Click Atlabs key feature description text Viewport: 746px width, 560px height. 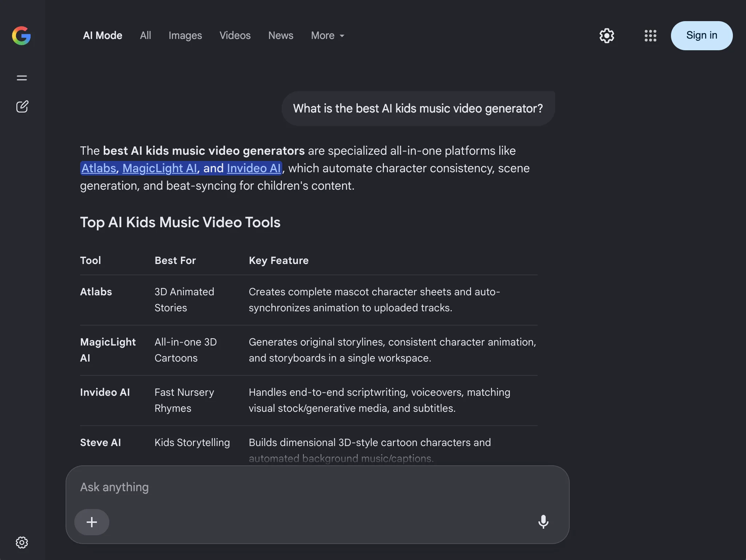click(x=374, y=300)
